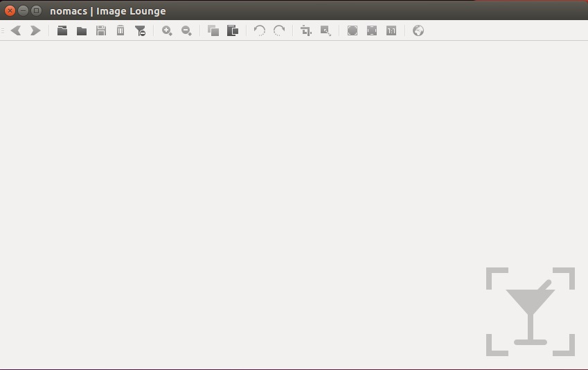Show image at 1:1 actual size
Screen dimensions: 588x370
click(391, 30)
